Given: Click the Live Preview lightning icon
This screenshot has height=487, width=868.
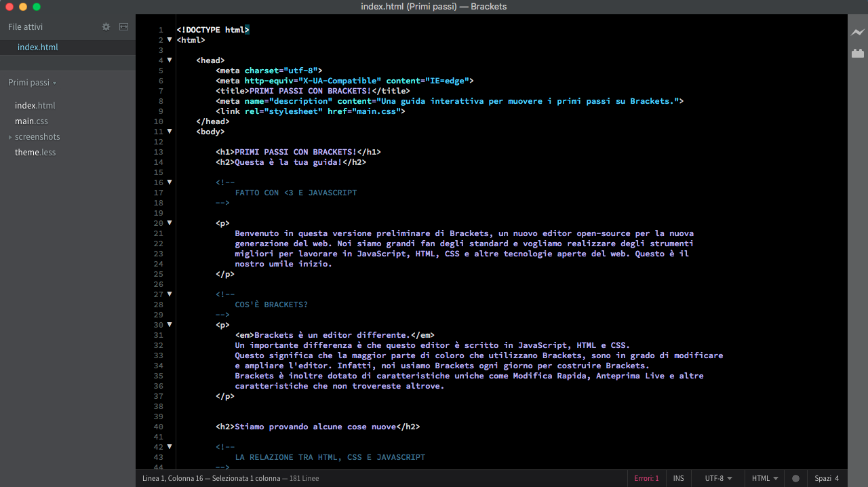Looking at the screenshot, I should coord(858,32).
